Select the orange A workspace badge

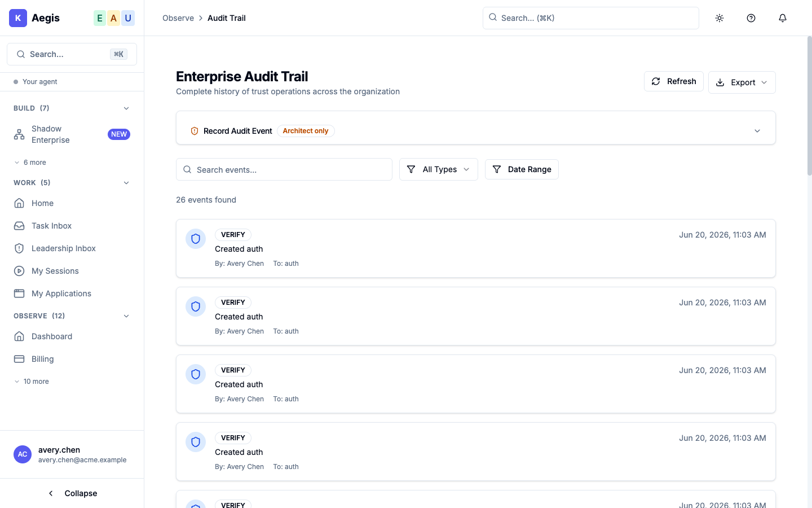tap(114, 18)
